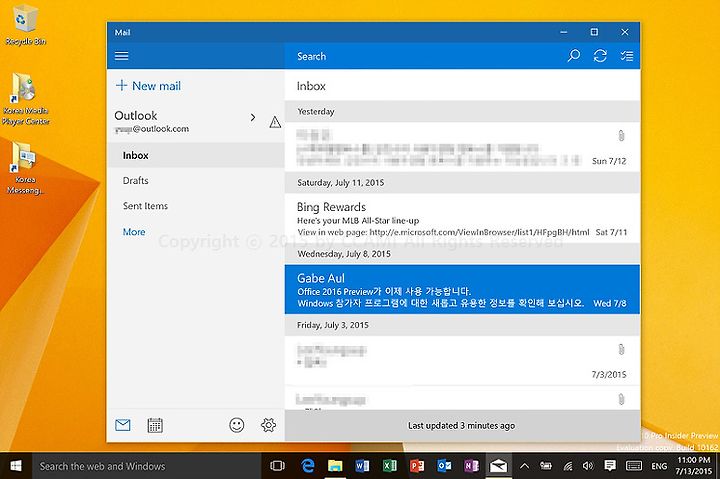Show hidden tray icons chevron
The image size is (720, 479).
point(524,466)
